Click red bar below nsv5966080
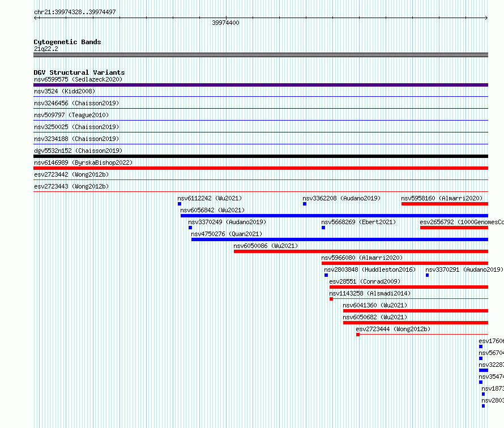 click(405, 263)
